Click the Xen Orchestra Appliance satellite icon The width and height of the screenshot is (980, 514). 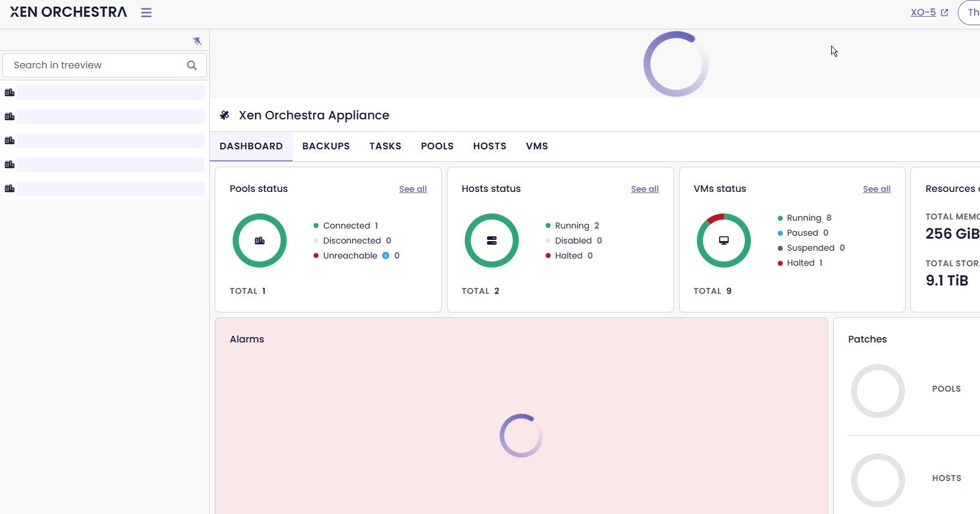(x=225, y=115)
